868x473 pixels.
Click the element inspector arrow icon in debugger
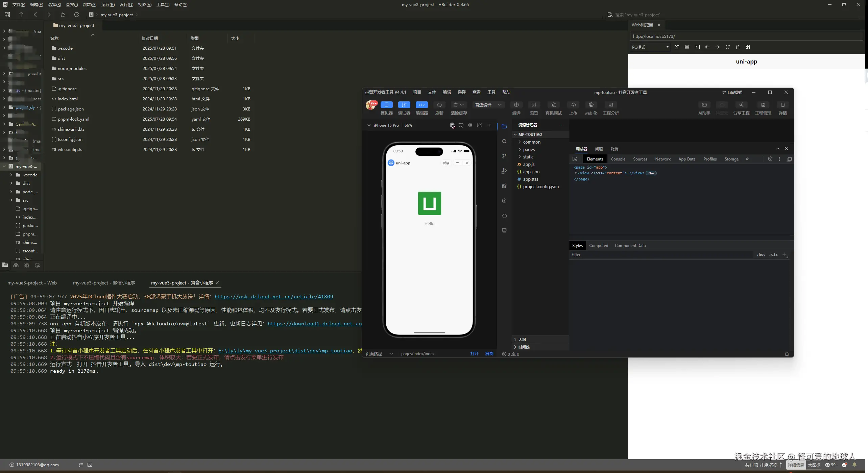tap(575, 159)
